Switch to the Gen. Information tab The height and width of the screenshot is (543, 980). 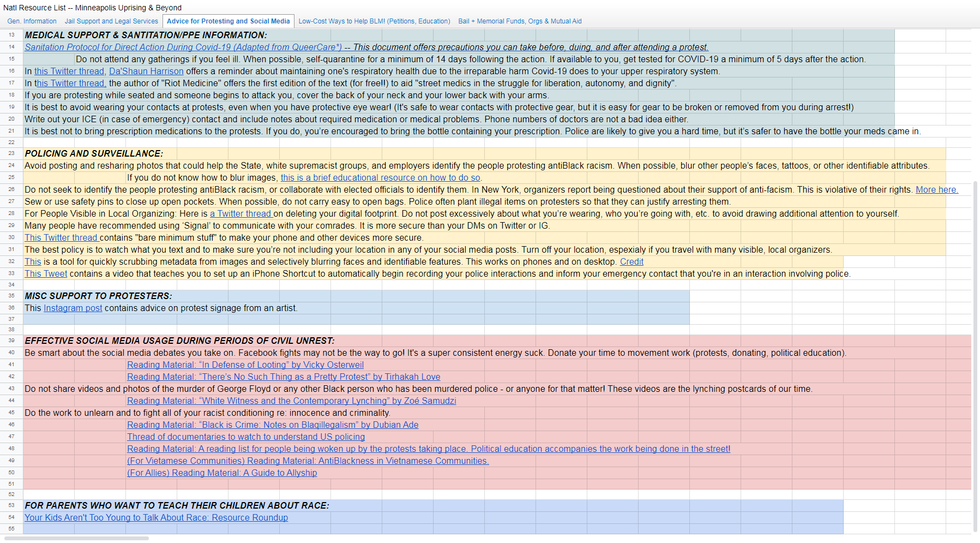click(x=32, y=21)
